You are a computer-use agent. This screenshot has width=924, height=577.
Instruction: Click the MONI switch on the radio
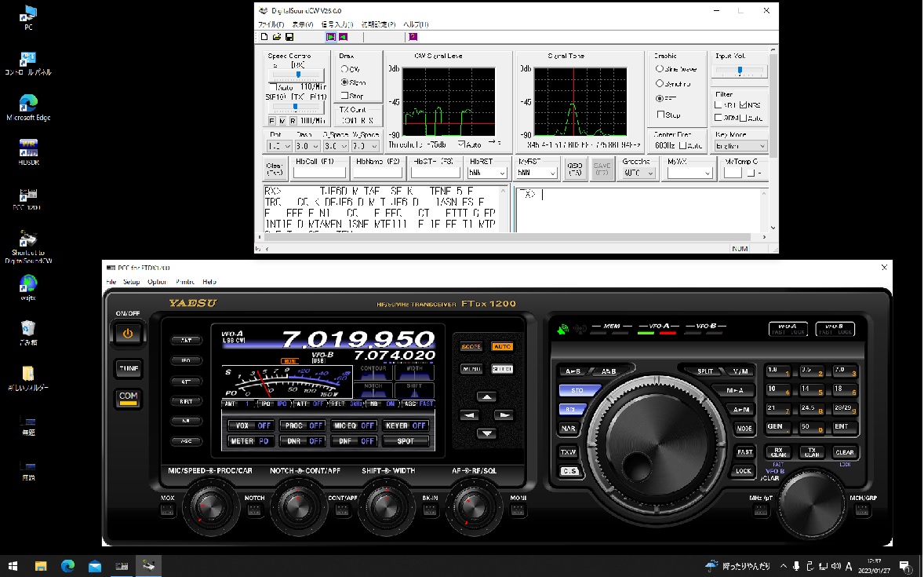[518, 510]
